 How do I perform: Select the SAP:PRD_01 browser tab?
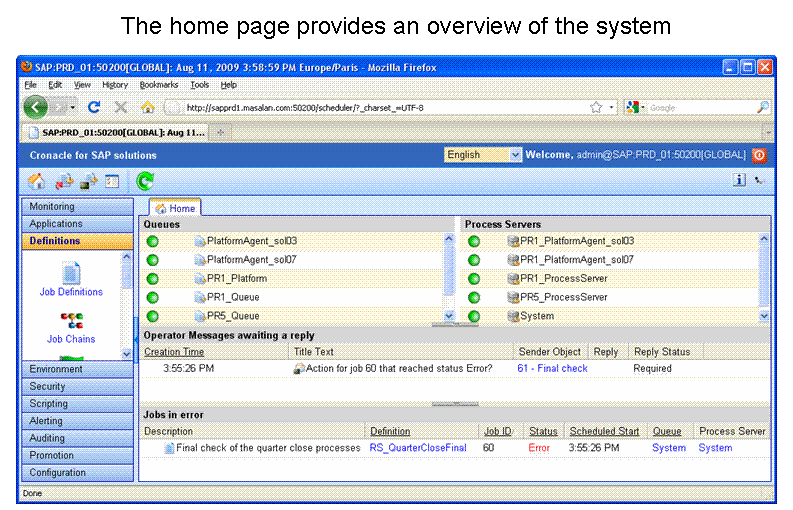pos(115,133)
